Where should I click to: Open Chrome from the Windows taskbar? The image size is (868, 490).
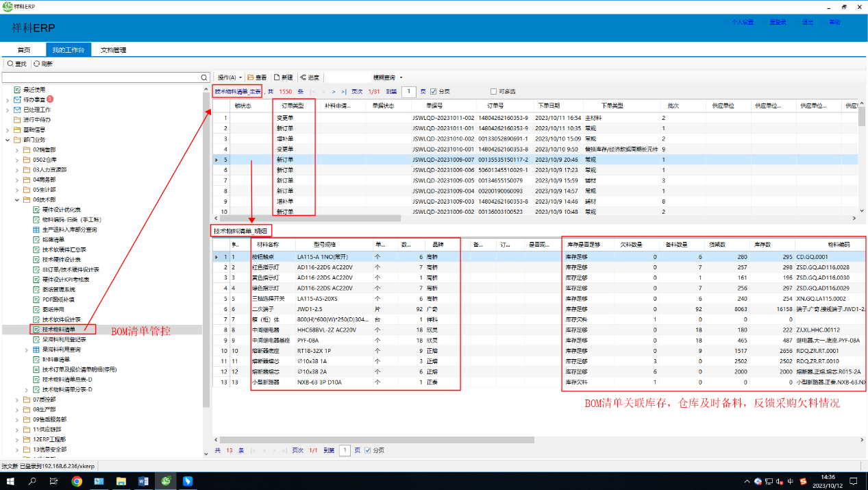click(x=77, y=481)
